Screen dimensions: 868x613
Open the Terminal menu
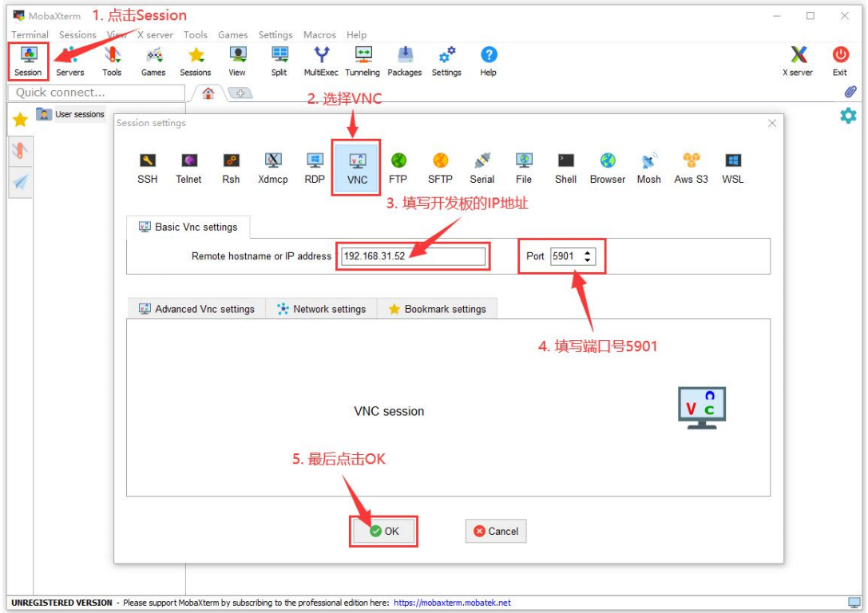(30, 34)
